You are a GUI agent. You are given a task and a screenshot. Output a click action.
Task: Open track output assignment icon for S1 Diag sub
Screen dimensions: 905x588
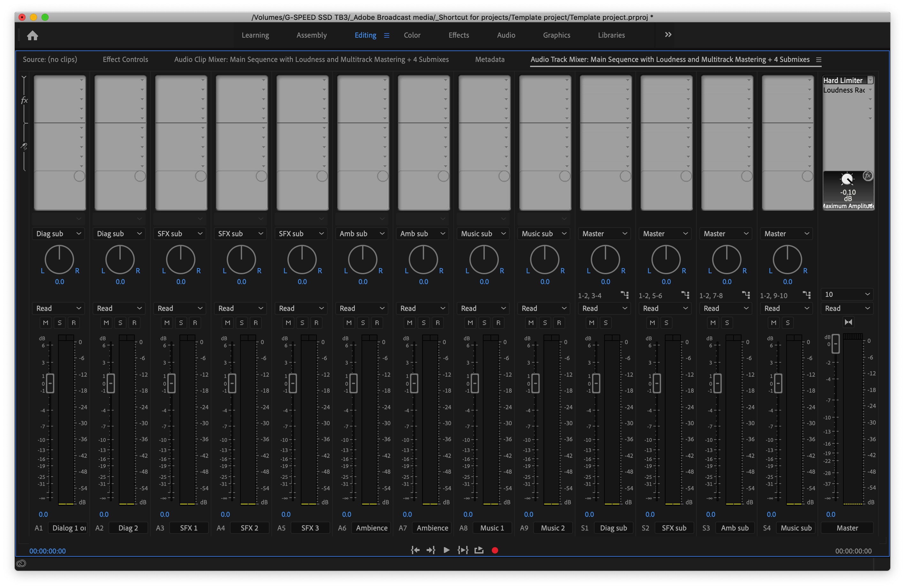624,295
